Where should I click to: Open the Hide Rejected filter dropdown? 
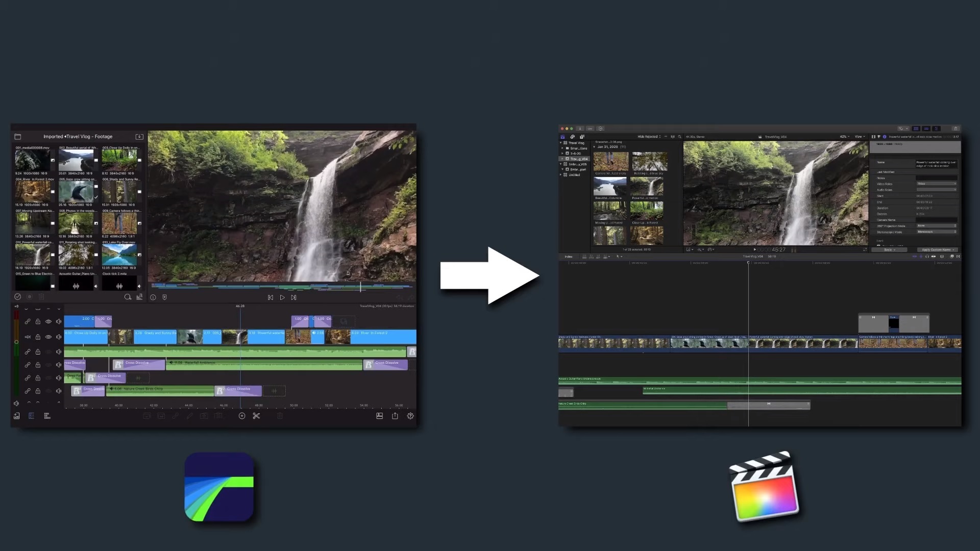click(649, 137)
